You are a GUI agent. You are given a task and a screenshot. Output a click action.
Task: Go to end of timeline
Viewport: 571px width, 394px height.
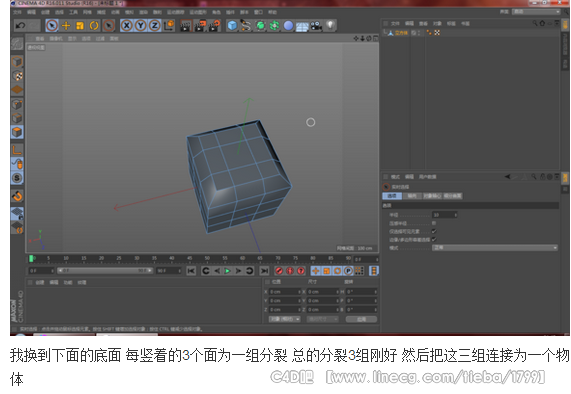coord(264,271)
